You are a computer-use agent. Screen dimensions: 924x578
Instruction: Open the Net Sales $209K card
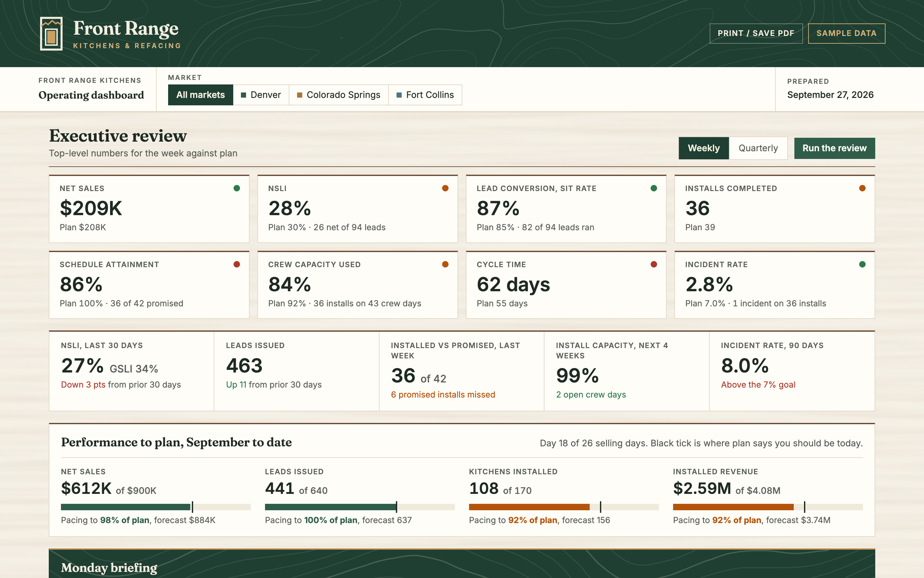pos(149,209)
